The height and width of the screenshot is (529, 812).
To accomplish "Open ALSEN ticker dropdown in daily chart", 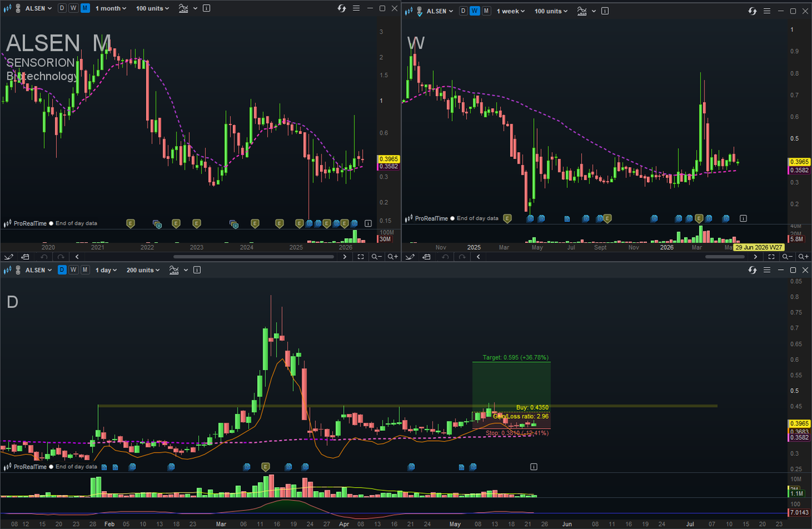I will point(39,270).
